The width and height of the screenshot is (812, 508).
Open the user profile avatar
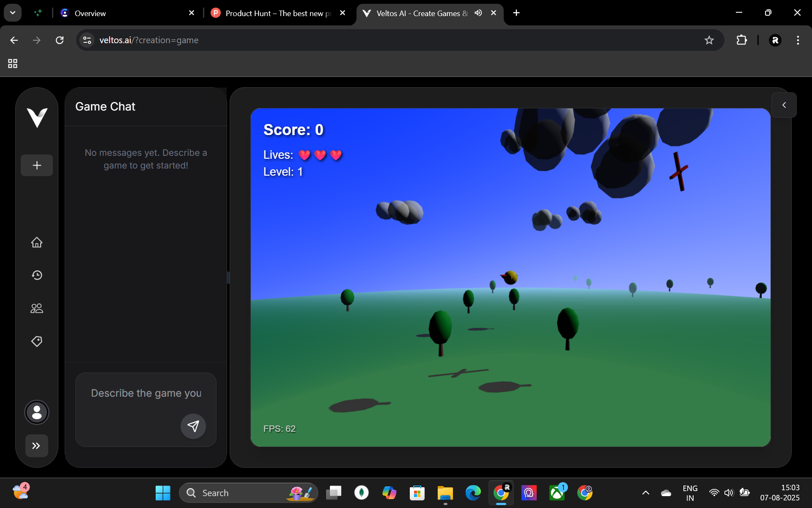(x=37, y=412)
